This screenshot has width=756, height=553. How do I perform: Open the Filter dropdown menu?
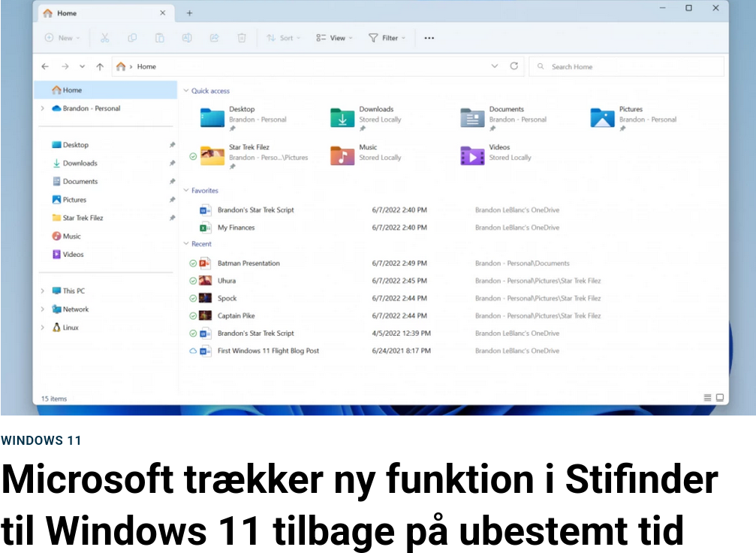[387, 38]
